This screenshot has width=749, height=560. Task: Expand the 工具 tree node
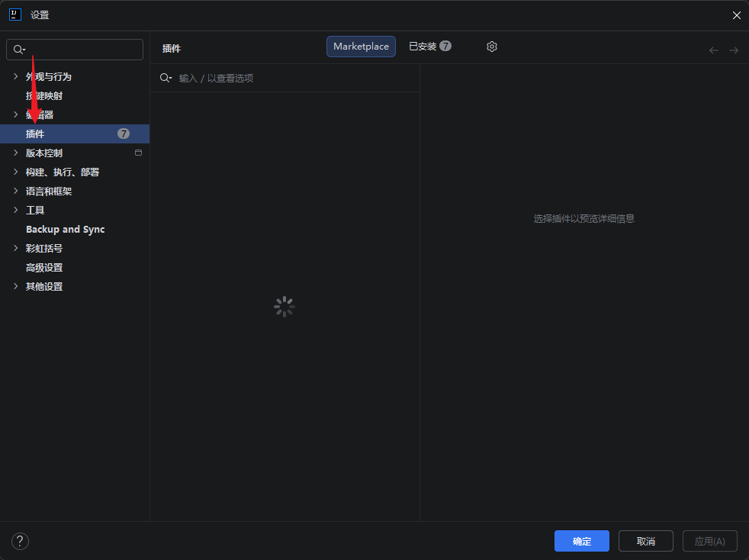16,211
